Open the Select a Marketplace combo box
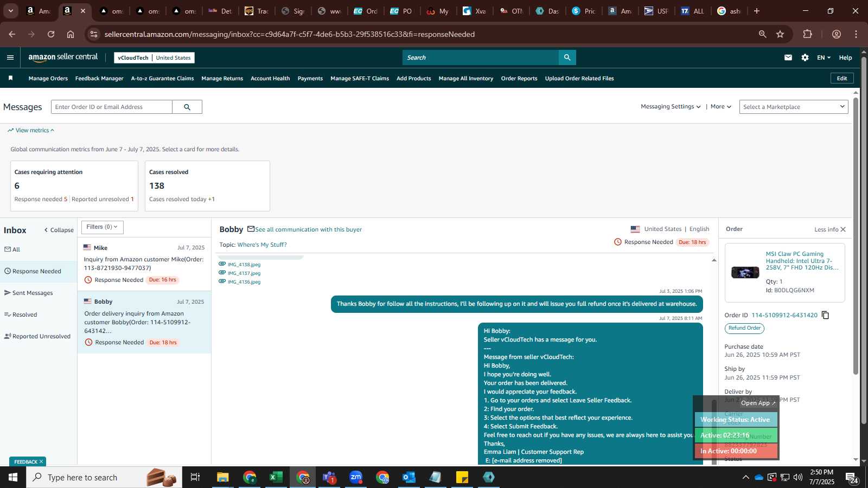 794,107
